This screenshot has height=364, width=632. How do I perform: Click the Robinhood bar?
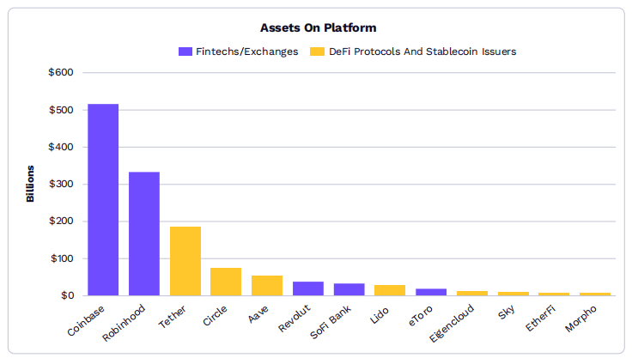coord(144,234)
